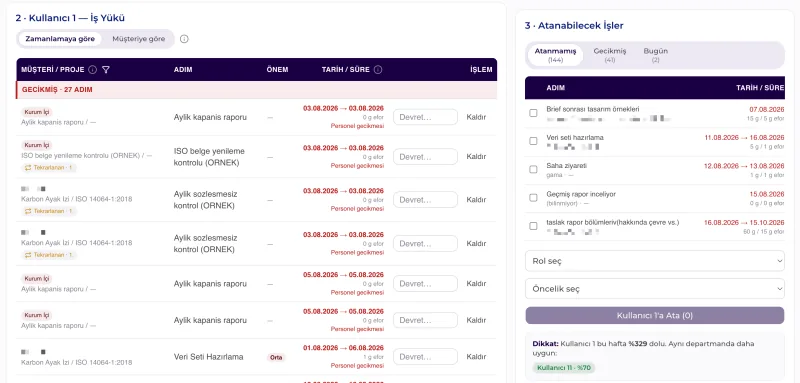Image resolution: width=800 pixels, height=383 pixels.
Task: Click the GECİKMİŞ - 27 ADIM group header
Action: (257, 90)
